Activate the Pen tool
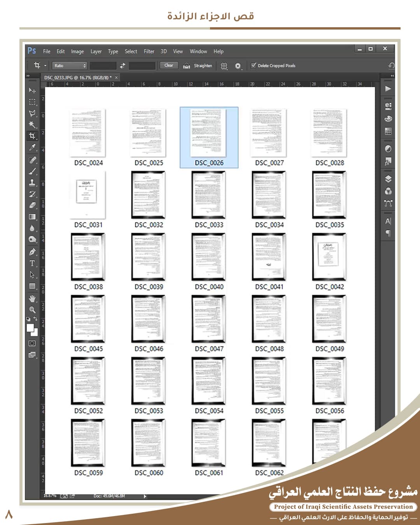 point(32,252)
